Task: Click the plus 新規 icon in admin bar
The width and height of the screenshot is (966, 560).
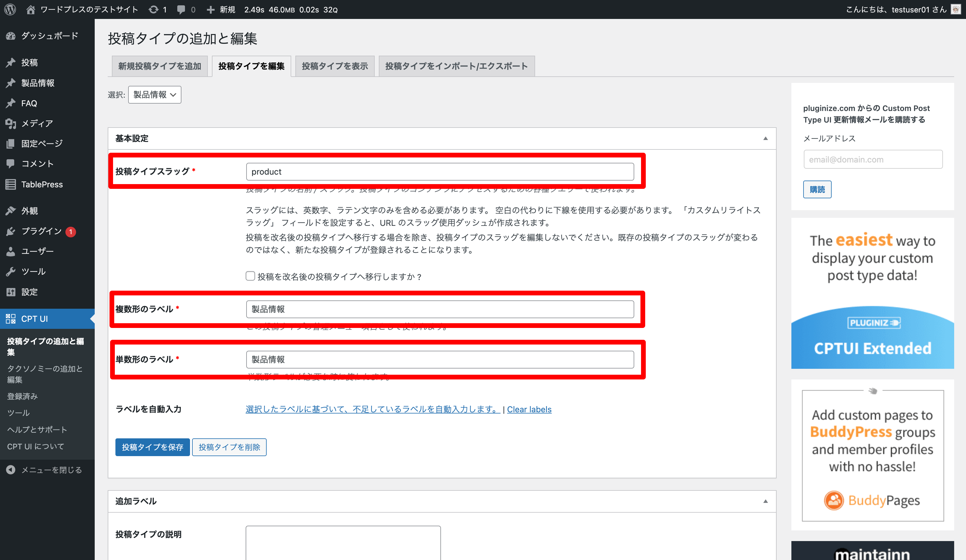Action: point(210,9)
